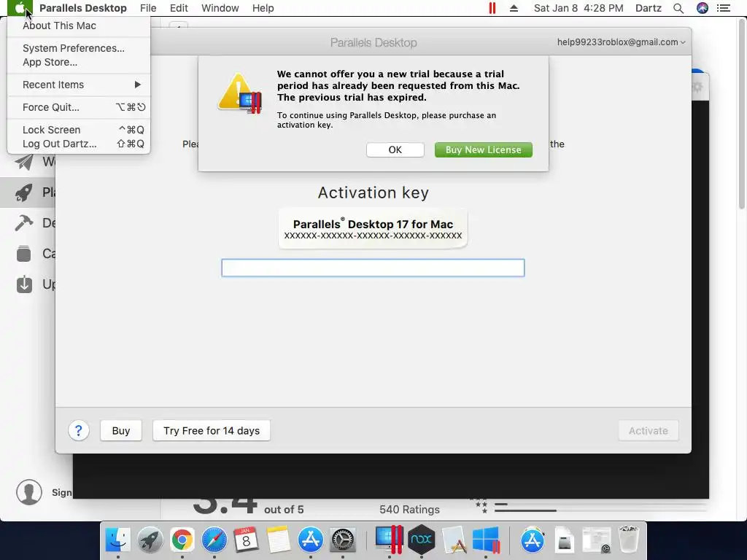Open the Edit menu
Image resolution: width=747 pixels, height=560 pixels.
tap(179, 8)
